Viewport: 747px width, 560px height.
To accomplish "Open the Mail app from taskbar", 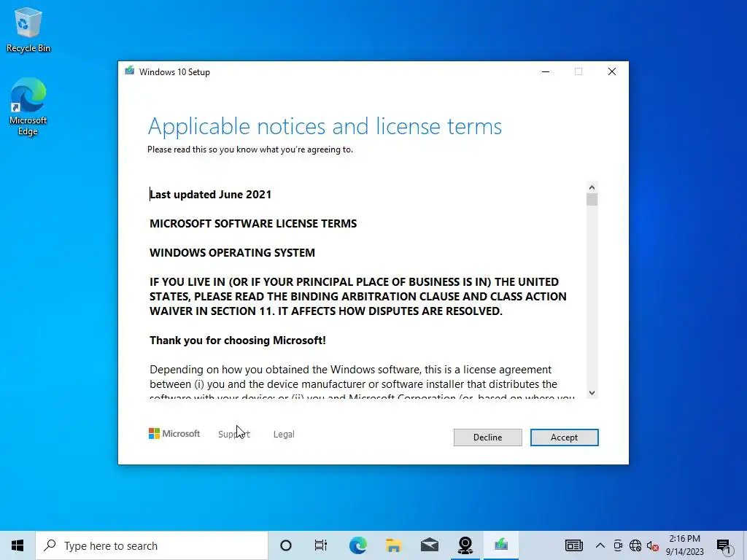I will click(x=429, y=545).
